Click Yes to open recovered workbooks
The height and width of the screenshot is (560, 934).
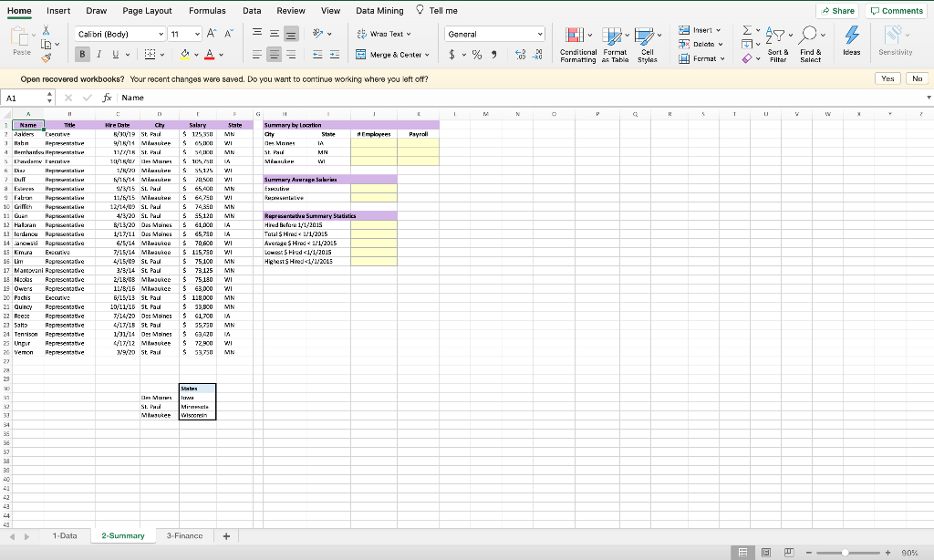pyautogui.click(x=887, y=78)
